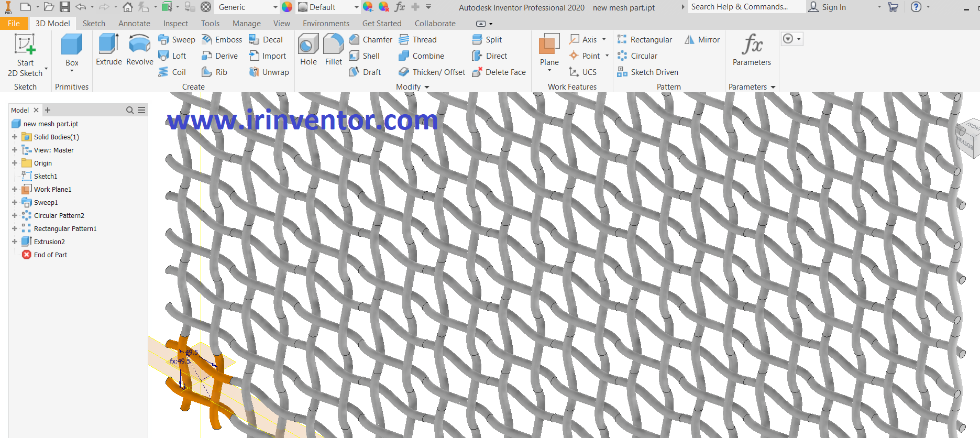
Task: Switch to the Annotate tab
Action: (x=134, y=24)
